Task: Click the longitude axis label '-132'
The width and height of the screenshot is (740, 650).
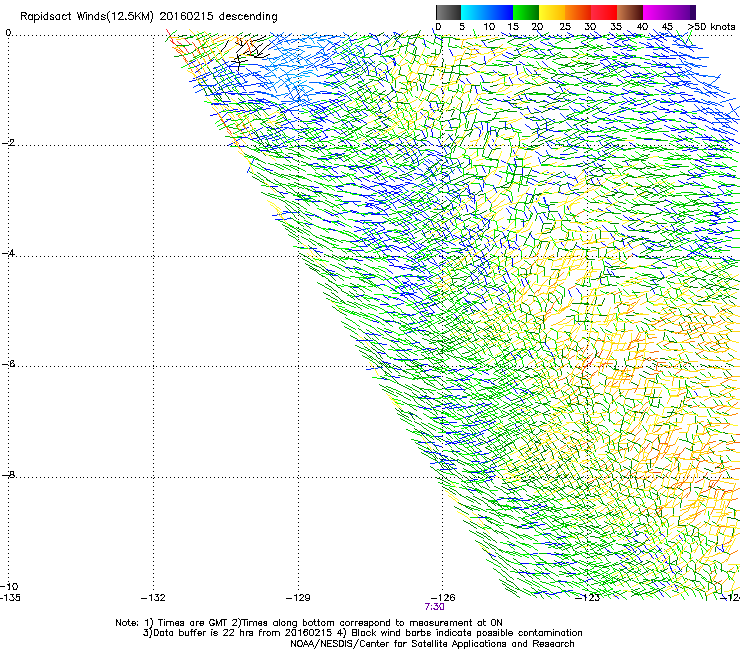Action: pos(153,598)
